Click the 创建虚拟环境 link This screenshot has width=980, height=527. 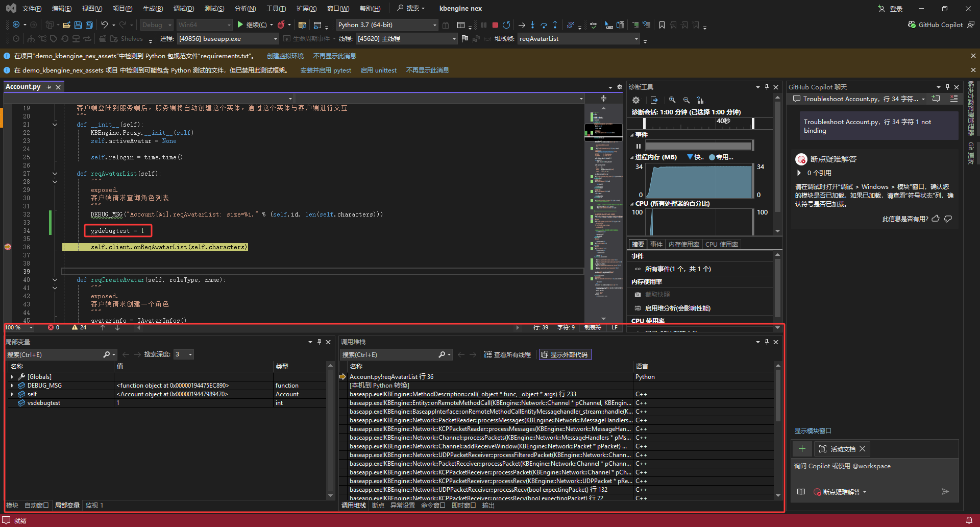(x=285, y=56)
